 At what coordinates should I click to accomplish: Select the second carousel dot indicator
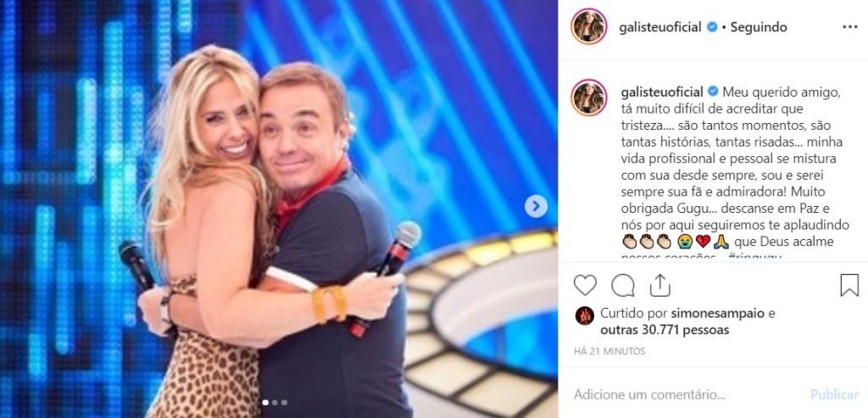275,403
